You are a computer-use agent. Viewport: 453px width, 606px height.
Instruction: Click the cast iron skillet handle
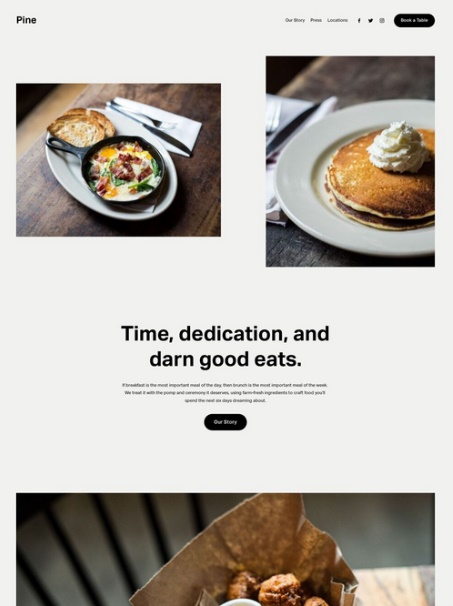tap(64, 146)
